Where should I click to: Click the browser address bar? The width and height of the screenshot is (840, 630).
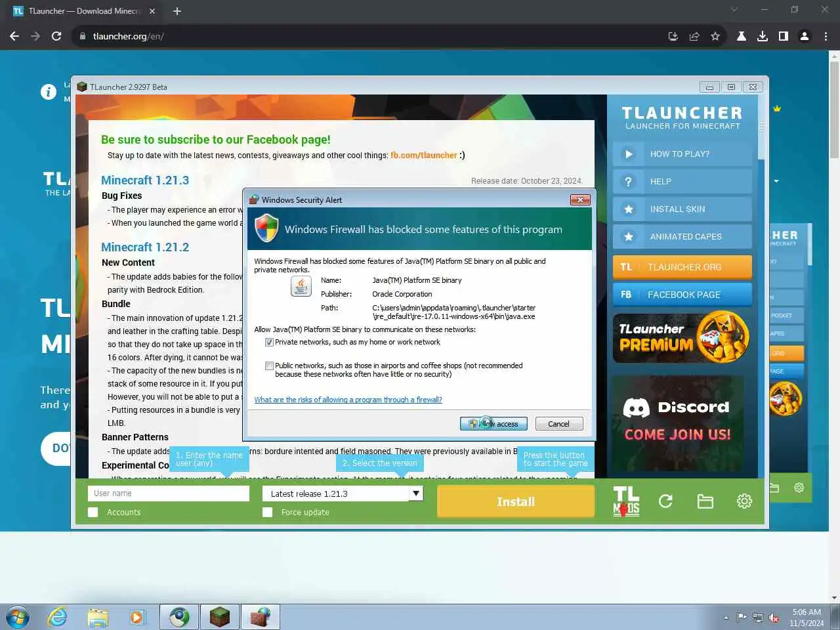click(367, 36)
